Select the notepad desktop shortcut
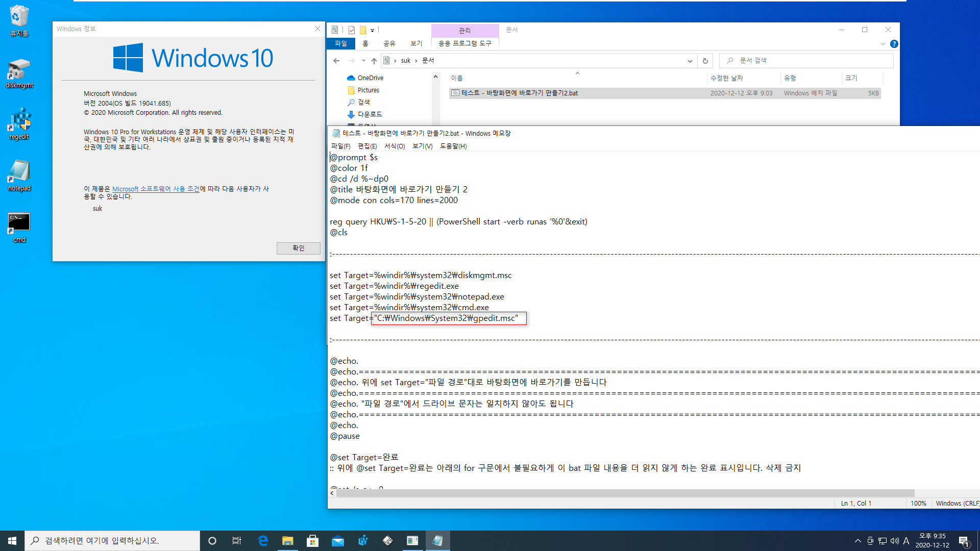The image size is (980, 551). (x=19, y=176)
